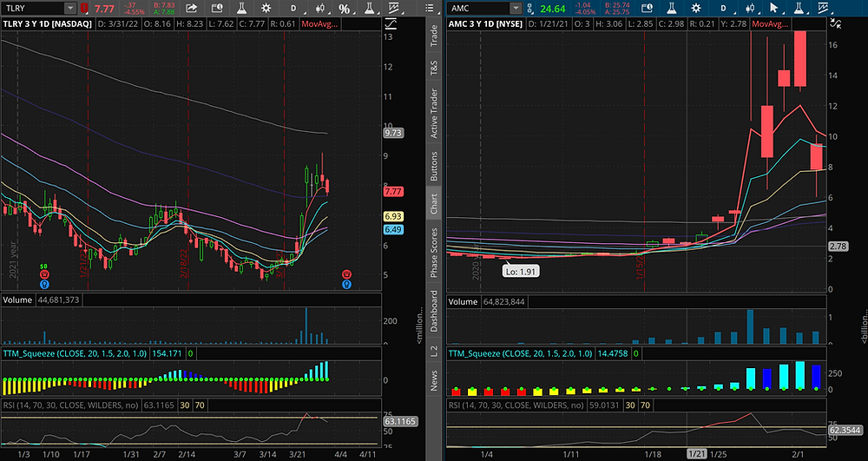Screen dimensions: 868x461
Task: Click the blue lightbulb icon near 1/17 on TLRY
Action: 43,285
